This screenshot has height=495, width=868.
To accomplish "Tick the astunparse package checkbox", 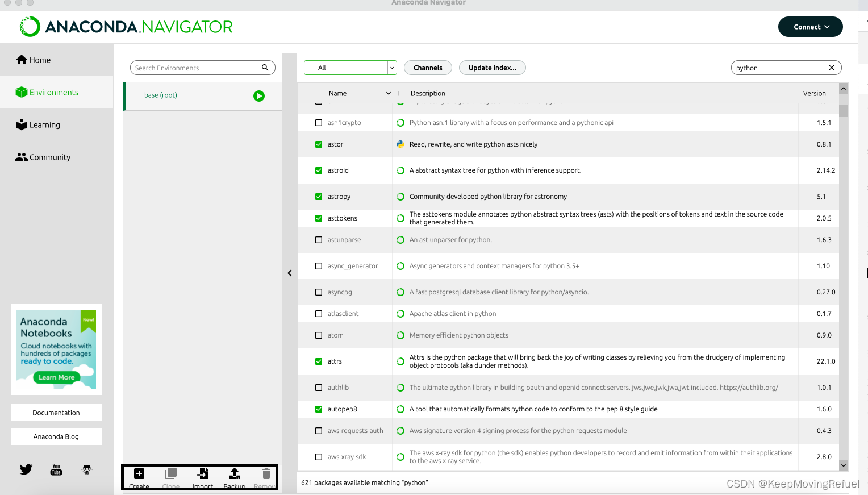I will [x=319, y=240].
